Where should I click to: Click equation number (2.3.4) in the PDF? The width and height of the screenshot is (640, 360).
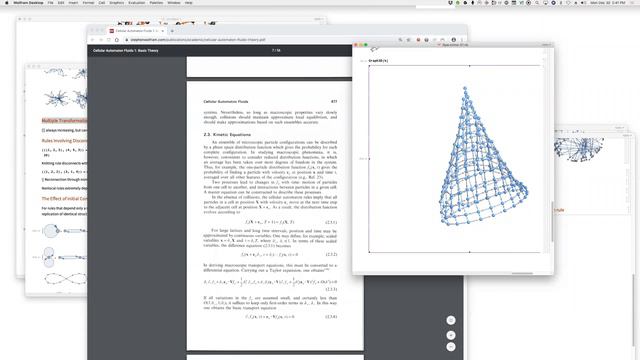(x=331, y=317)
